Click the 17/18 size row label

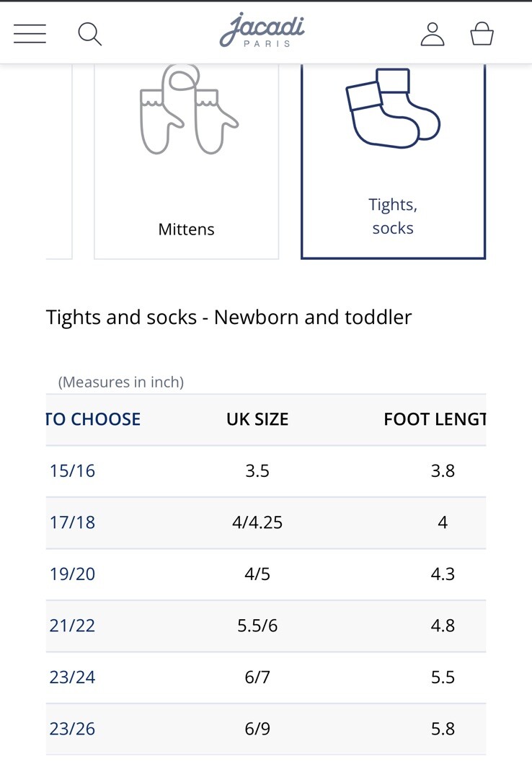tap(72, 522)
